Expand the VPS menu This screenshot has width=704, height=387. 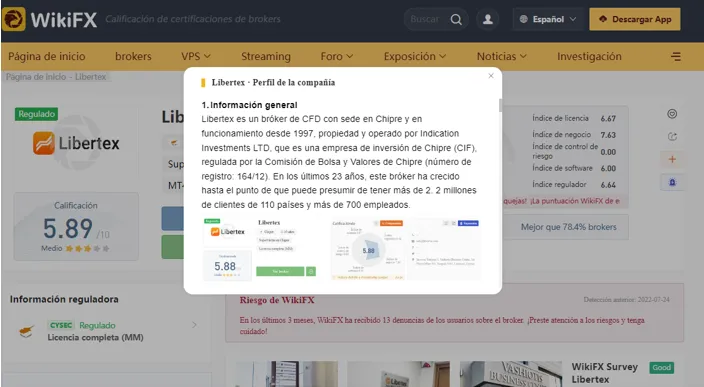(x=196, y=57)
